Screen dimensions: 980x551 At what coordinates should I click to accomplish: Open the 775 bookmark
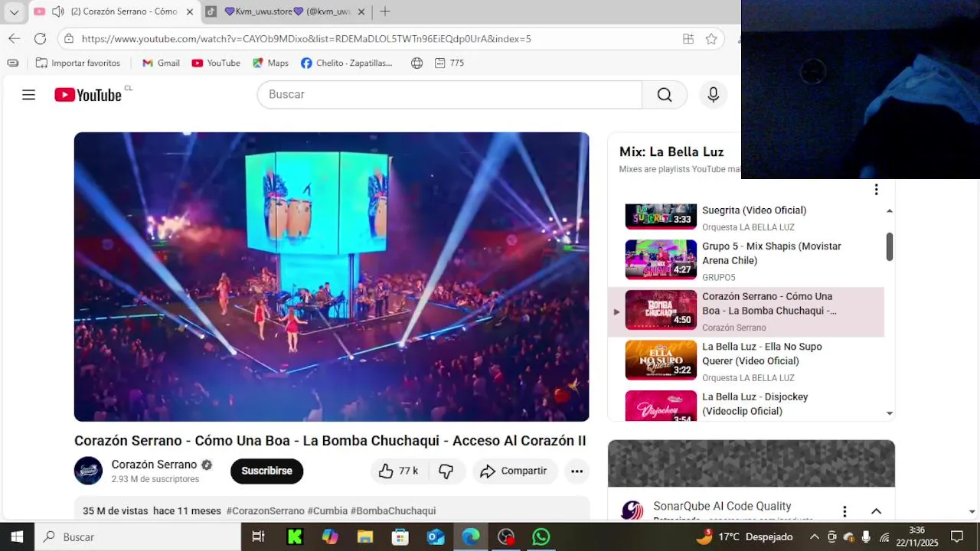(449, 63)
